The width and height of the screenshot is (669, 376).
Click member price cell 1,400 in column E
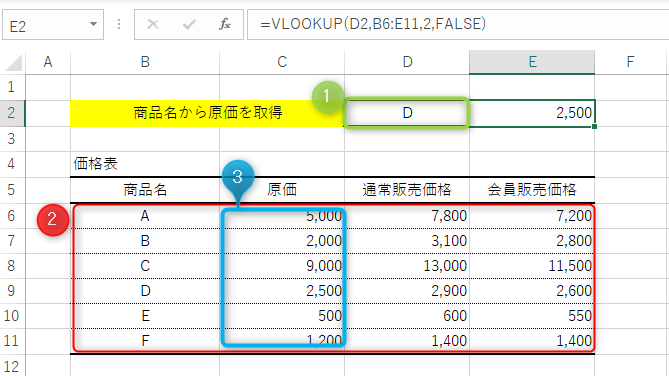pyautogui.click(x=532, y=341)
